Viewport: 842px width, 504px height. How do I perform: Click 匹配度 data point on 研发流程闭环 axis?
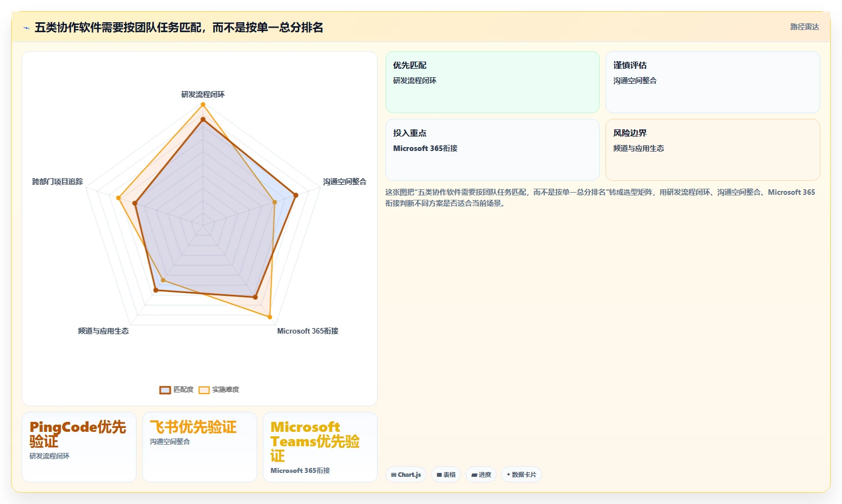coord(203,119)
